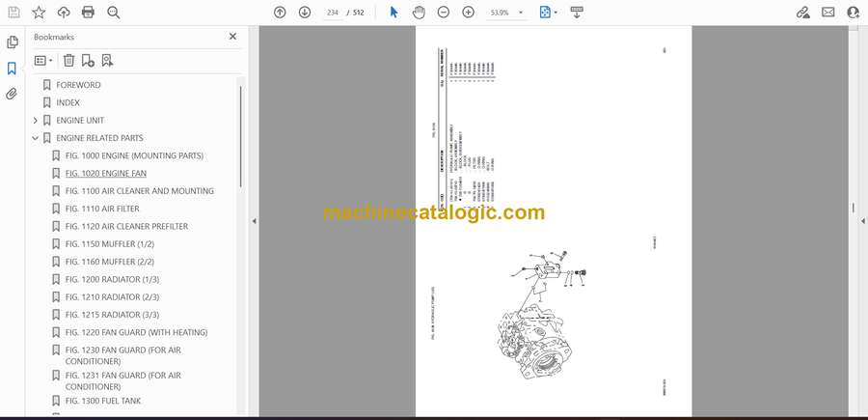
Task: Expand the right tools pane arrow
Action: point(862,221)
